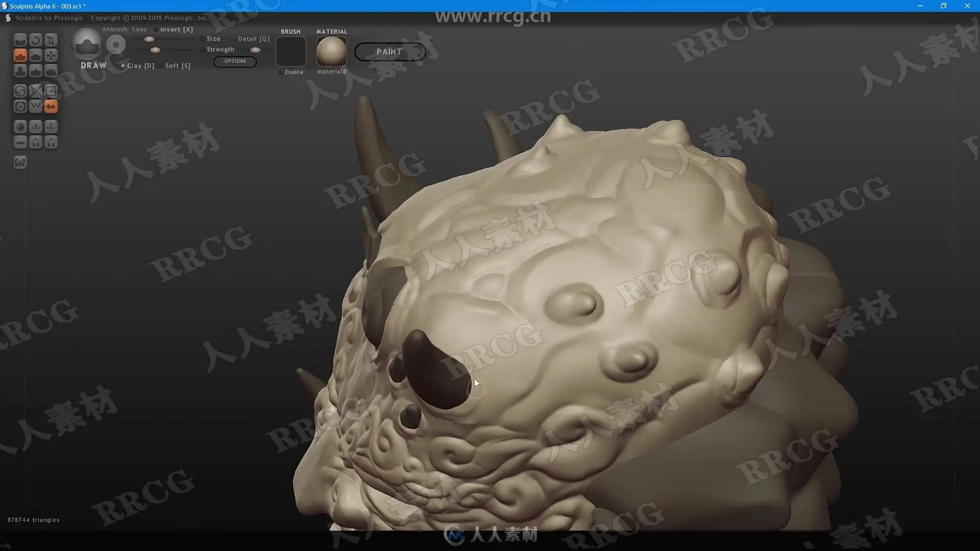980x551 pixels.
Task: Toggle the Airbrush option
Action: [114, 30]
